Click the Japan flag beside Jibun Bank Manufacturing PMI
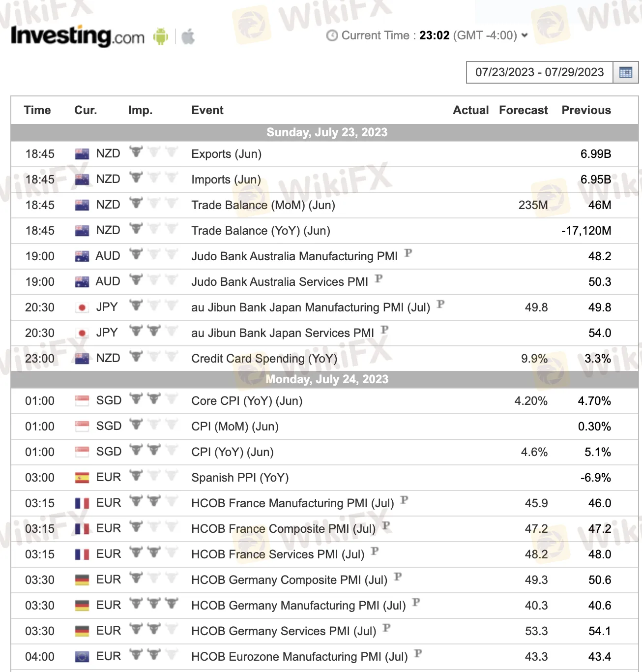This screenshot has width=642, height=672. pos(82,306)
